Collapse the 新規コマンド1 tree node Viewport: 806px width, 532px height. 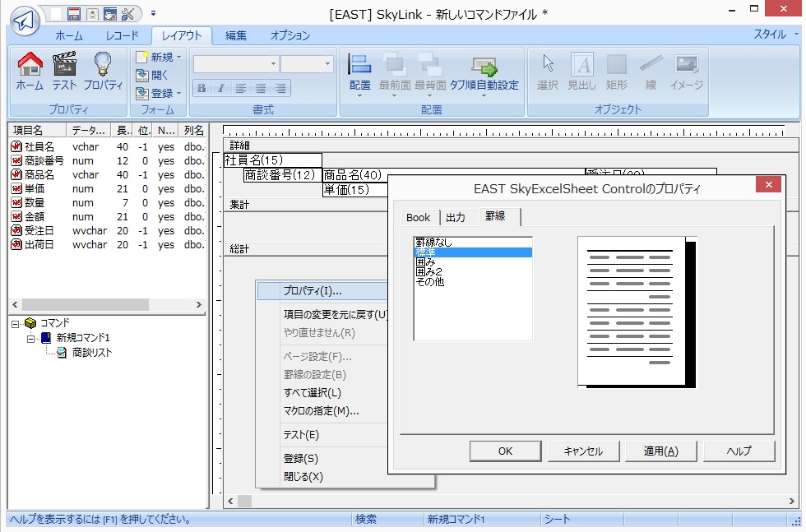pos(31,339)
